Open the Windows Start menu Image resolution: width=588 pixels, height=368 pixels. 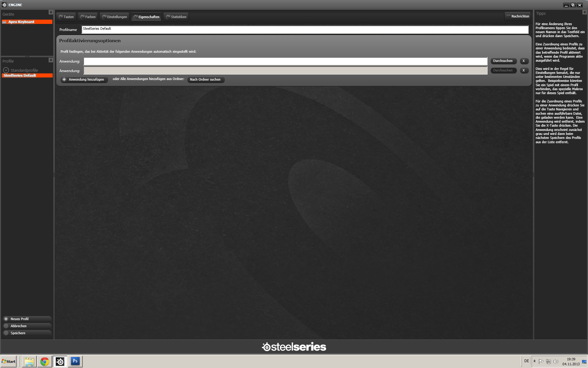(9, 362)
